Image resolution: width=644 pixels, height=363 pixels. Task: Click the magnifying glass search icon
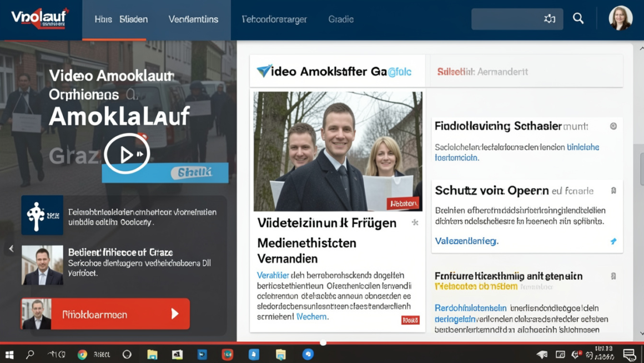point(578,18)
